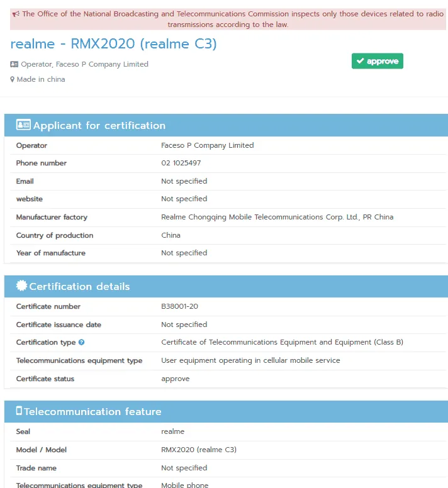448x488 pixels.
Task: Click the Certificate issuance date value Not specified
Action: coord(184,324)
